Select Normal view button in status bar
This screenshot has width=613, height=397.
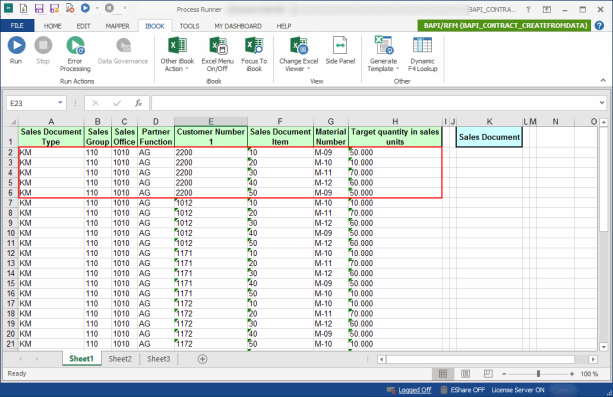point(443,374)
